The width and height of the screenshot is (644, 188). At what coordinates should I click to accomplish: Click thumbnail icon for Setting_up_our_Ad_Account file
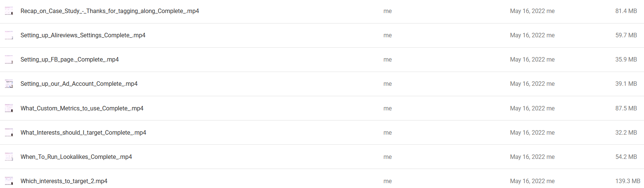pos(9,84)
